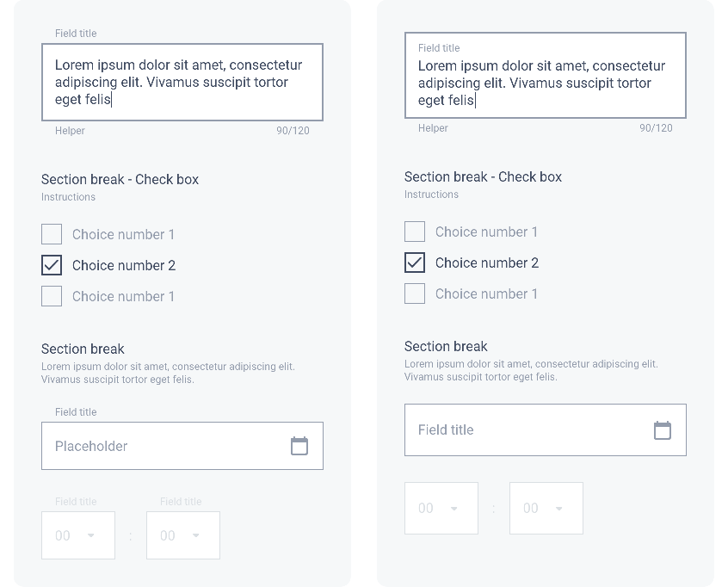Image resolution: width=728 pixels, height=587 pixels.
Task: Open the calendar picker in the left column
Action: pyautogui.click(x=299, y=446)
